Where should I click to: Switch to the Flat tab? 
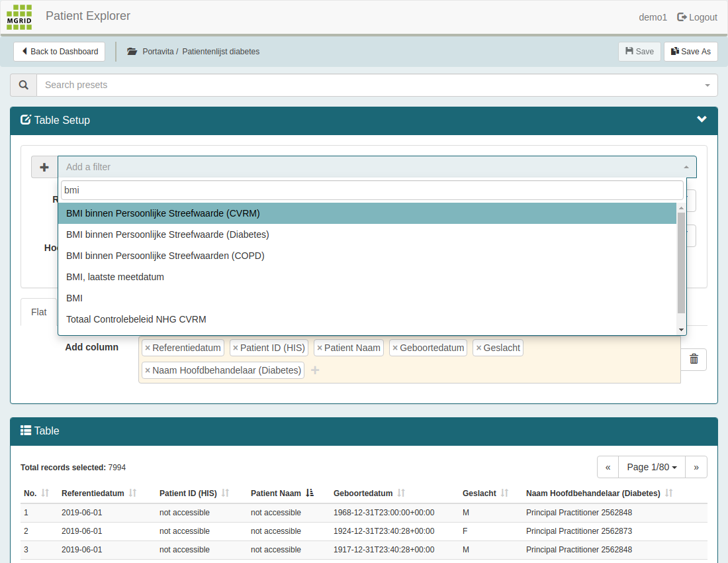[x=39, y=312]
